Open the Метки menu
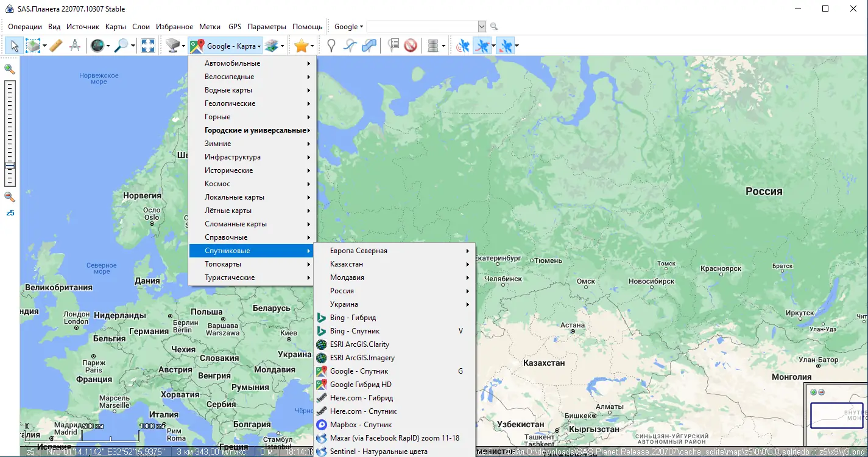Screen dimensions: 868x457 (210, 27)
